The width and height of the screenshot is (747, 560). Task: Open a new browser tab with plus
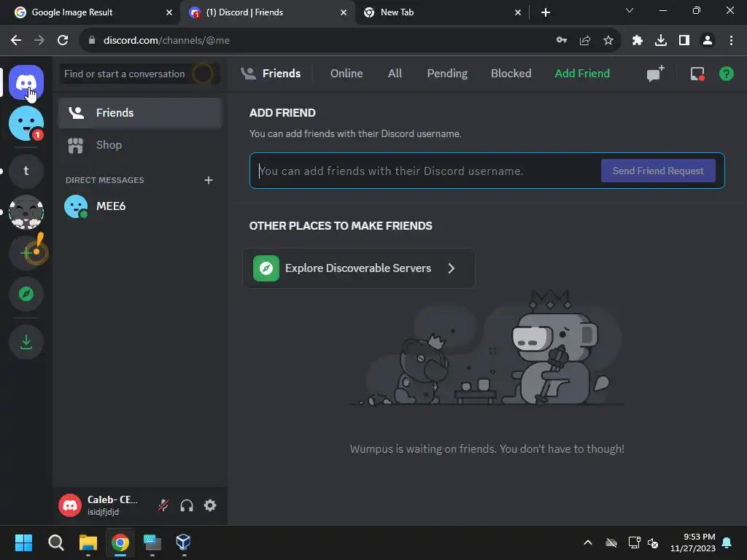[x=546, y=12]
